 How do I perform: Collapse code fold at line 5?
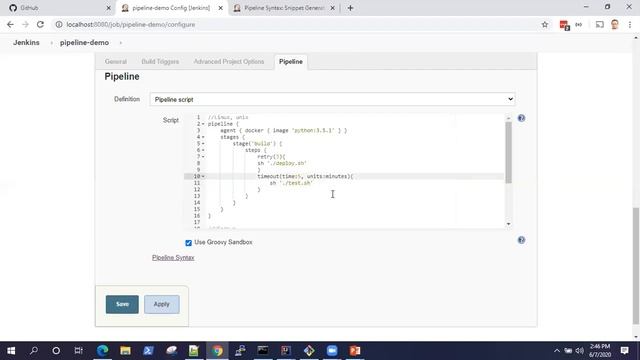point(203,144)
